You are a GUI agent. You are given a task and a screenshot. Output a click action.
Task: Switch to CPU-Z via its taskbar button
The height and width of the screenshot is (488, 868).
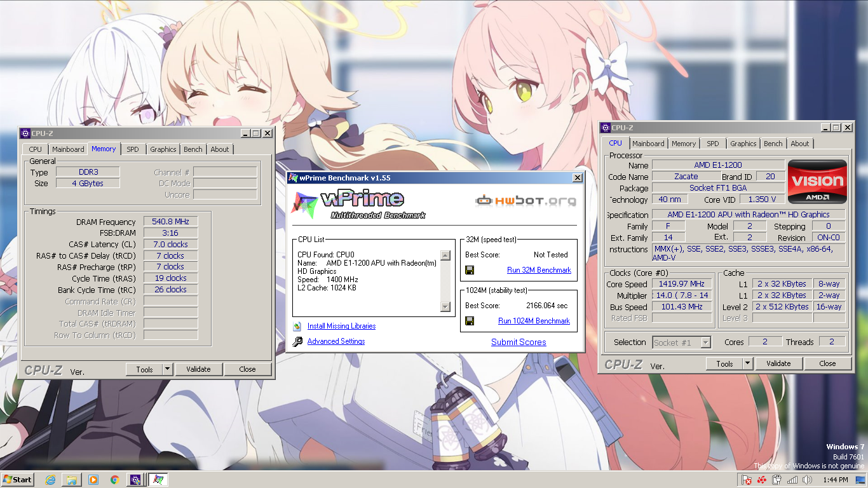coord(135,480)
